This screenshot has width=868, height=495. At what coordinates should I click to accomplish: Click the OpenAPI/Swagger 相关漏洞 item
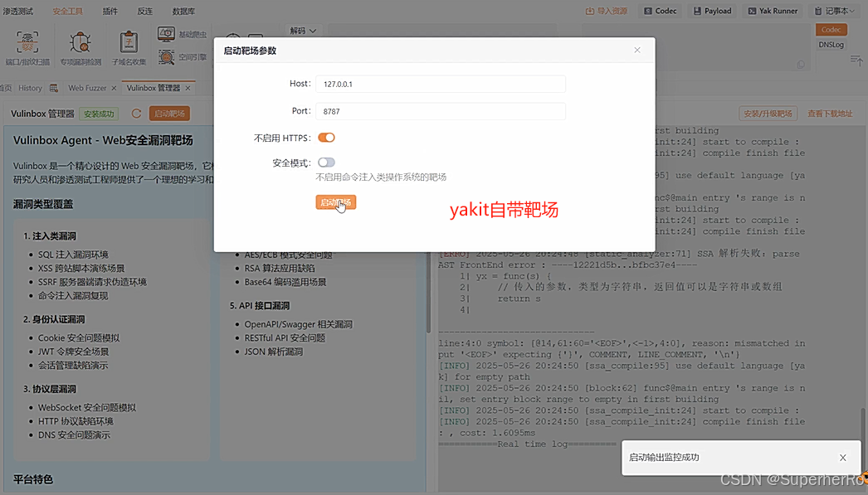pyautogui.click(x=299, y=324)
